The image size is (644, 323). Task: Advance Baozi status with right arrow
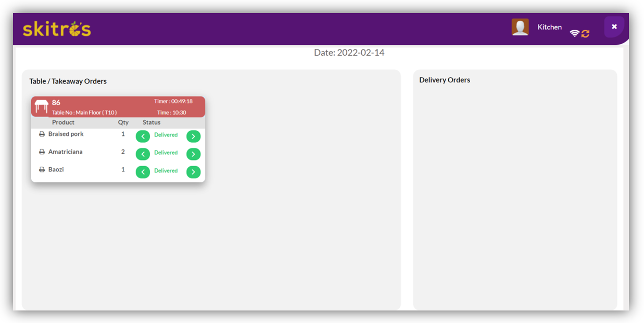point(193,172)
